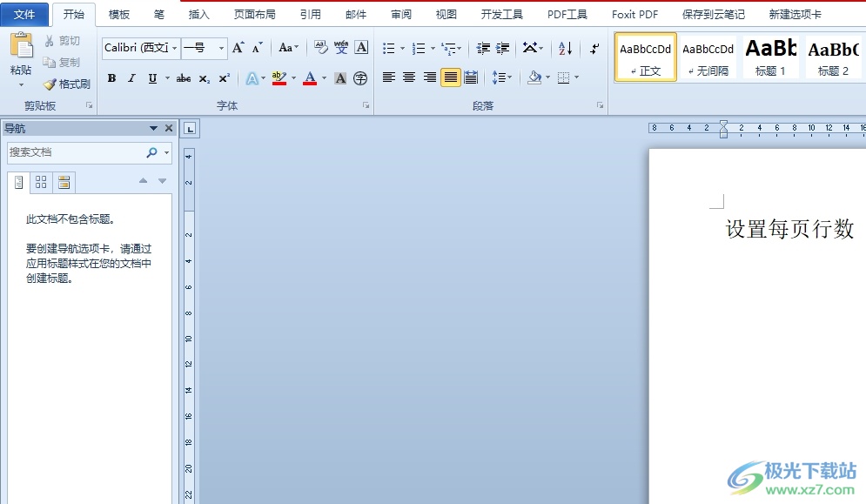Switch to the References tab

click(x=311, y=15)
